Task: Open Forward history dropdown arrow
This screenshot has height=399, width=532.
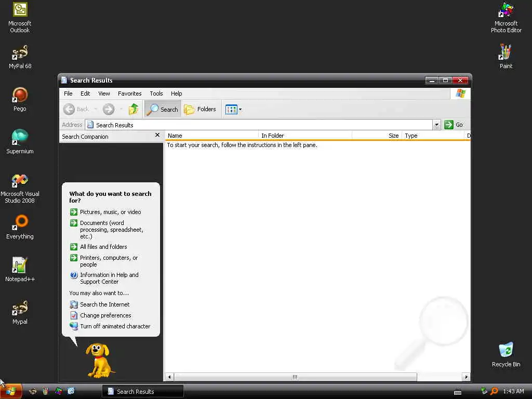Action: pos(121,109)
